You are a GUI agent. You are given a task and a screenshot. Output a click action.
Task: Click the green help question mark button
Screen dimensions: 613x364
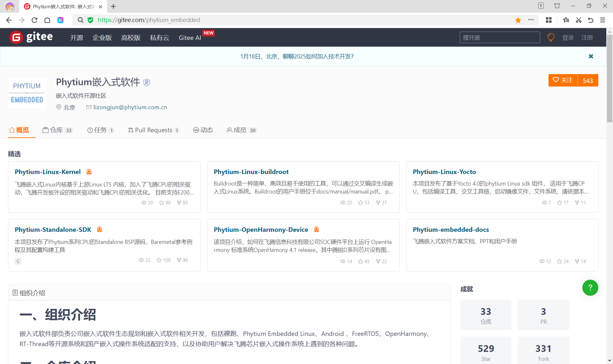point(590,288)
